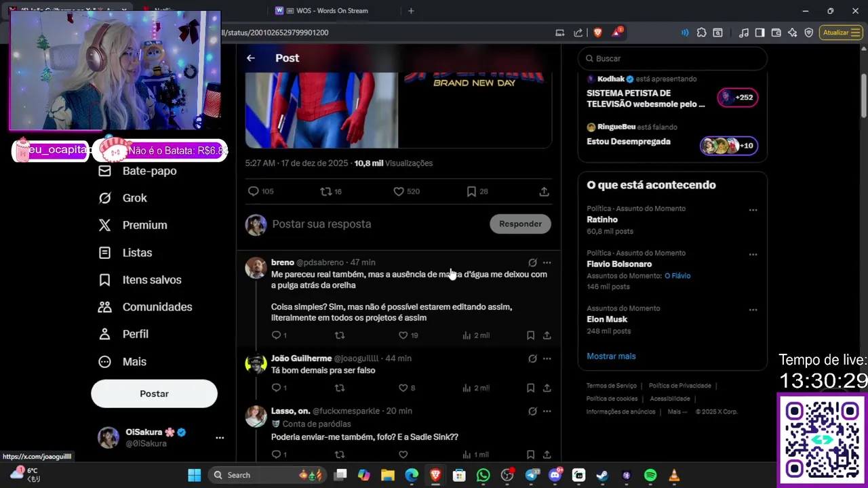868x488 pixels.
Task: Toggle the browser sidebar panel icon
Action: click(x=759, y=33)
